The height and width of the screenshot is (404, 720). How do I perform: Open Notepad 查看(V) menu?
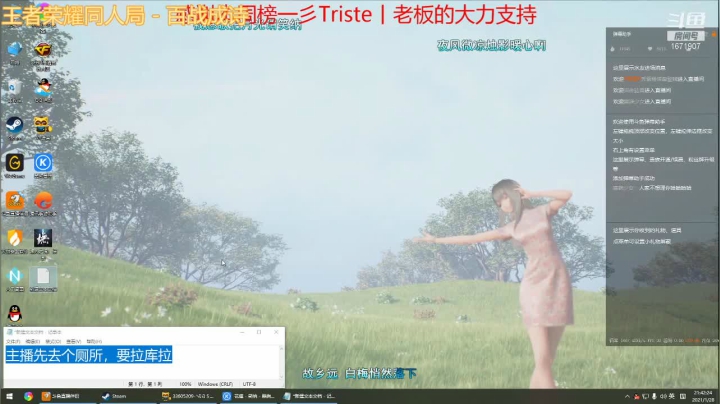click(x=73, y=342)
